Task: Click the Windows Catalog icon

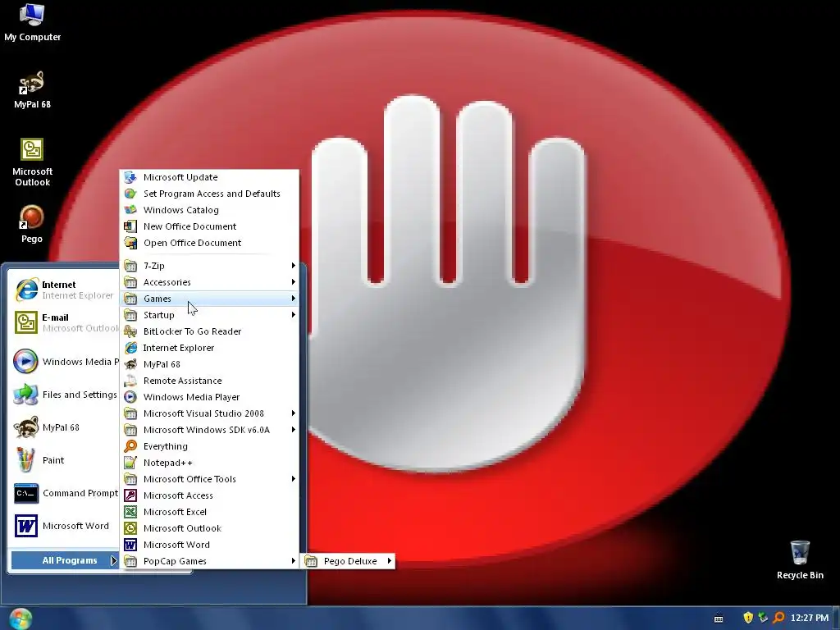Action: tap(130, 209)
